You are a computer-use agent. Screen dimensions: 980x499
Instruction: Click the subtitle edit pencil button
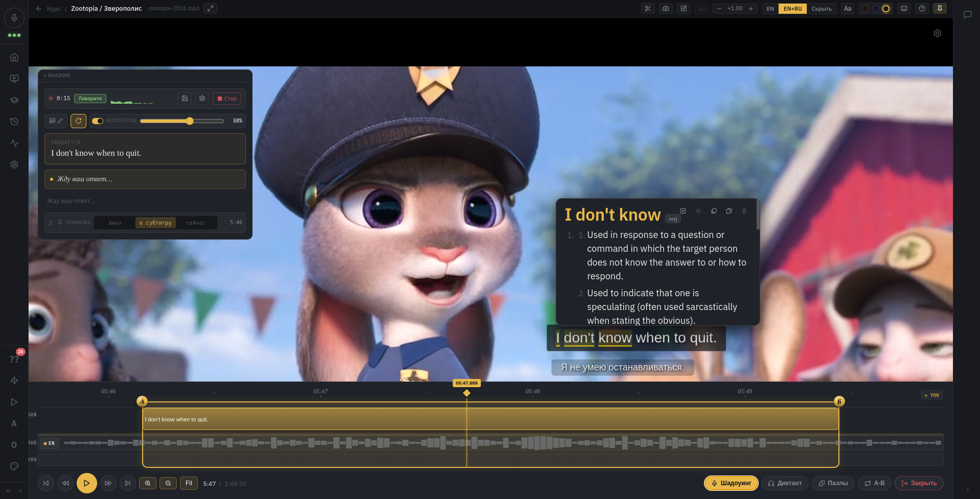point(56,121)
